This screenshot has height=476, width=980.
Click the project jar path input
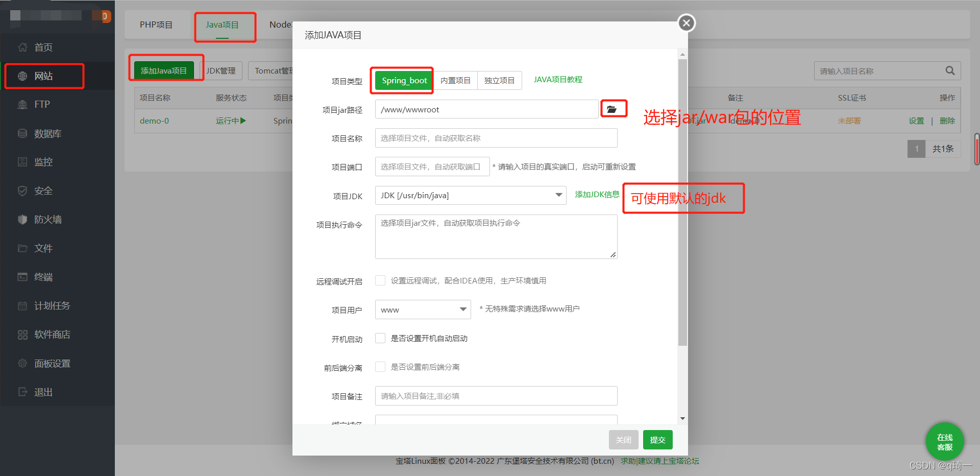coord(486,109)
